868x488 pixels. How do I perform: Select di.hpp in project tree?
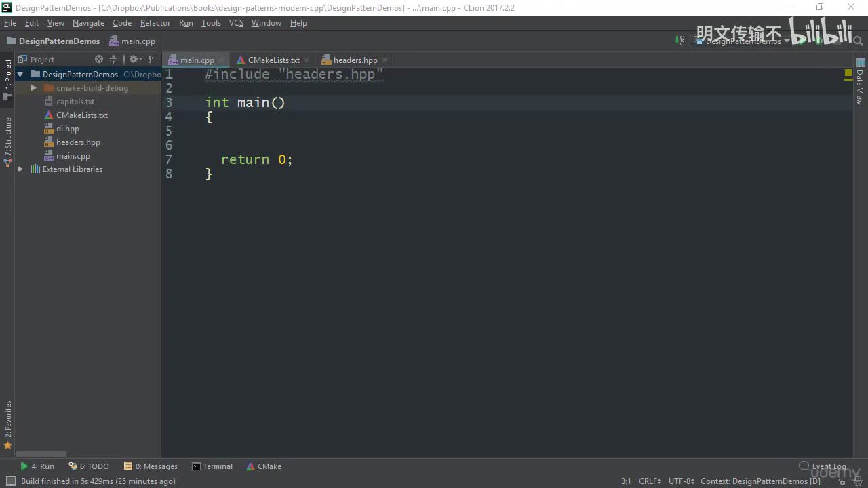tap(67, 129)
